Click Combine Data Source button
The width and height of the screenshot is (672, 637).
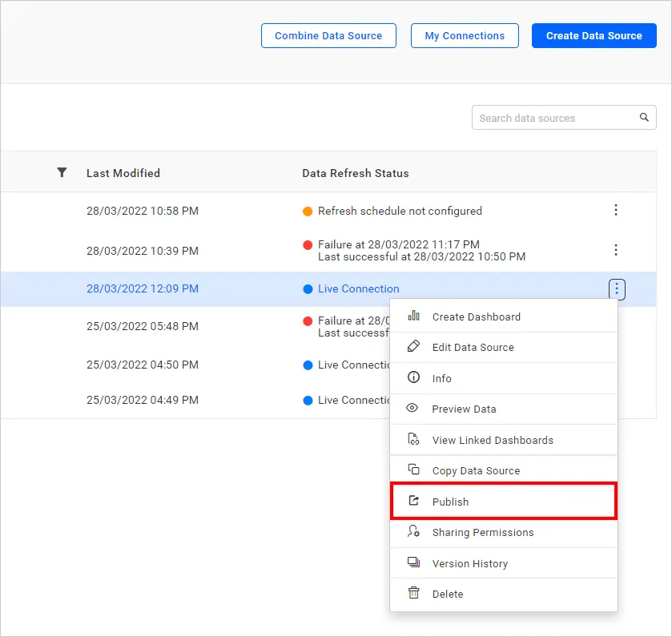point(328,35)
